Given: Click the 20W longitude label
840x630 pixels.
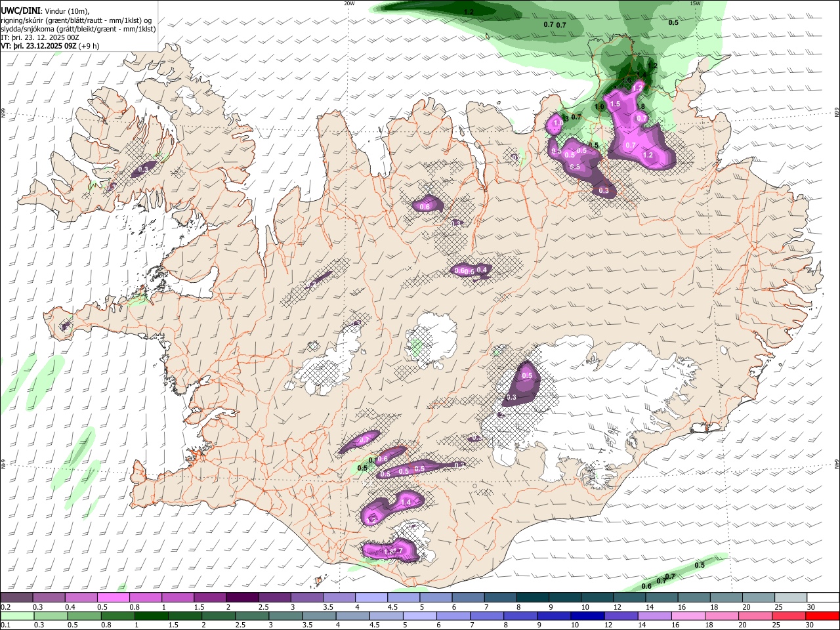Looking at the screenshot, I should pos(349,3).
